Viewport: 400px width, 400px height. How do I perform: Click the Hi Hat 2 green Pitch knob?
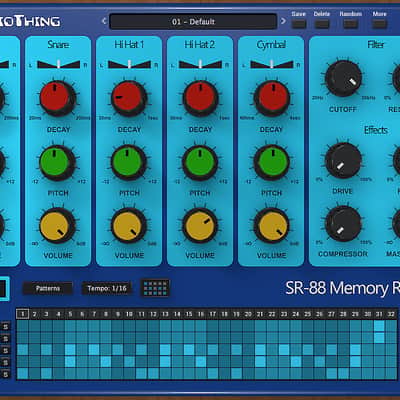click(x=200, y=163)
